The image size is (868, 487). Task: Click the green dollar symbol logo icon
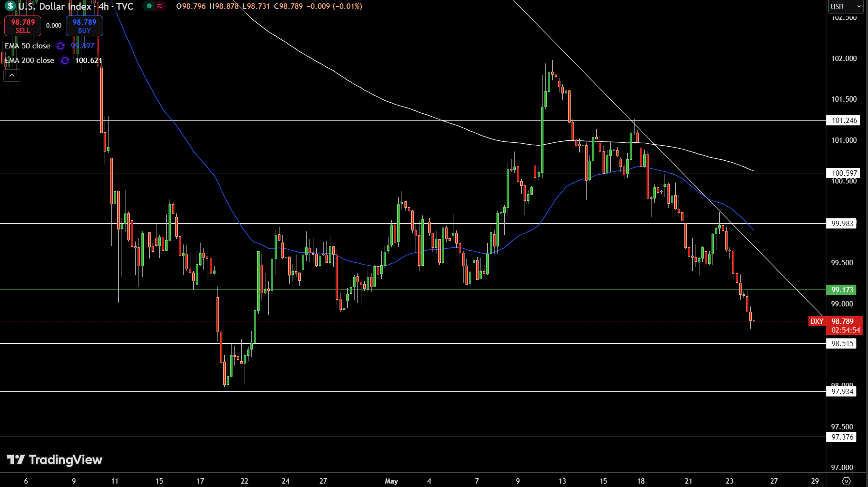[10, 6]
